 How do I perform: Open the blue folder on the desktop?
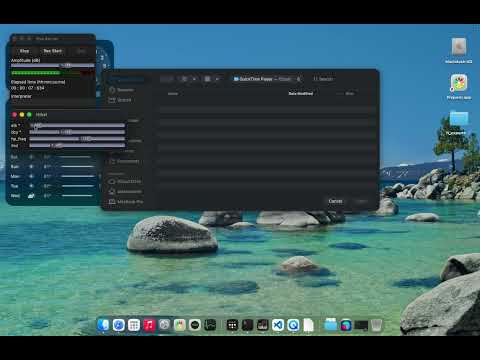point(459,118)
